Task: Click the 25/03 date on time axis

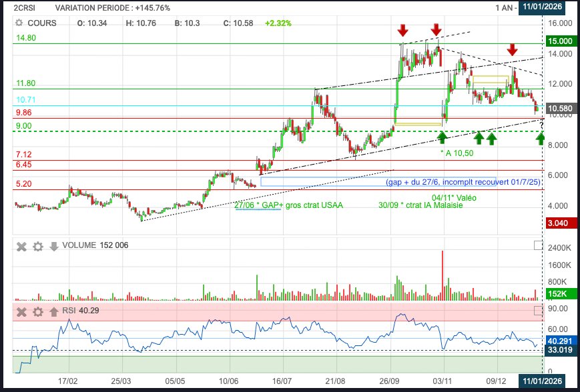Action: [x=121, y=381]
